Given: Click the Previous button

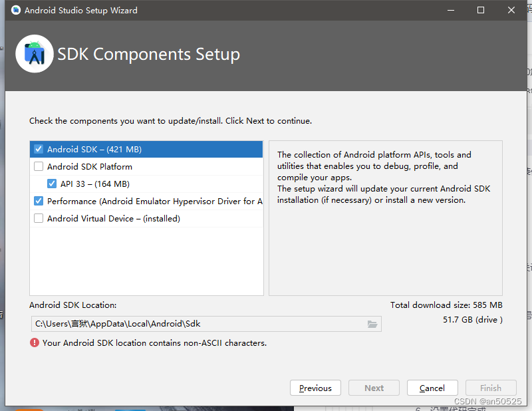Looking at the screenshot, I should (x=315, y=388).
